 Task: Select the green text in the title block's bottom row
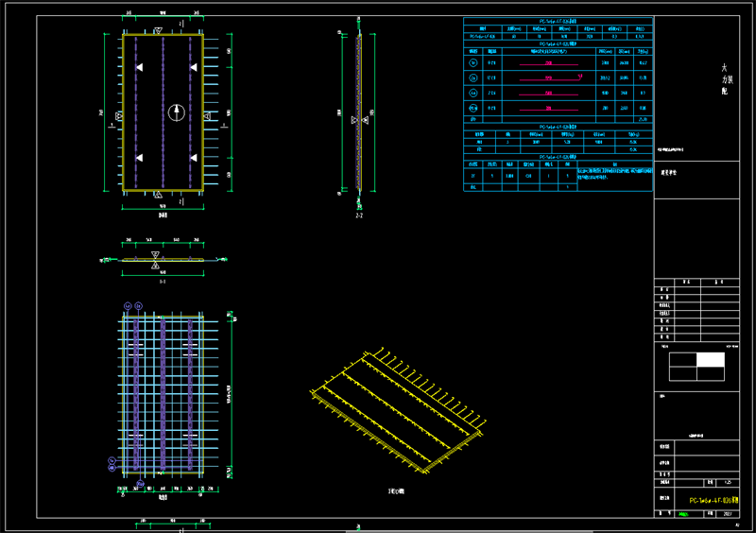[683, 514]
